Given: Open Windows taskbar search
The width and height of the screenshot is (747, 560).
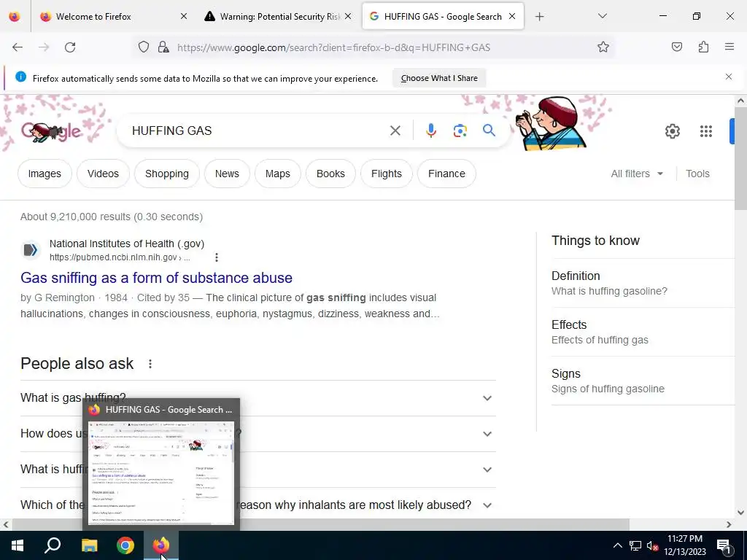Looking at the screenshot, I should (x=53, y=545).
